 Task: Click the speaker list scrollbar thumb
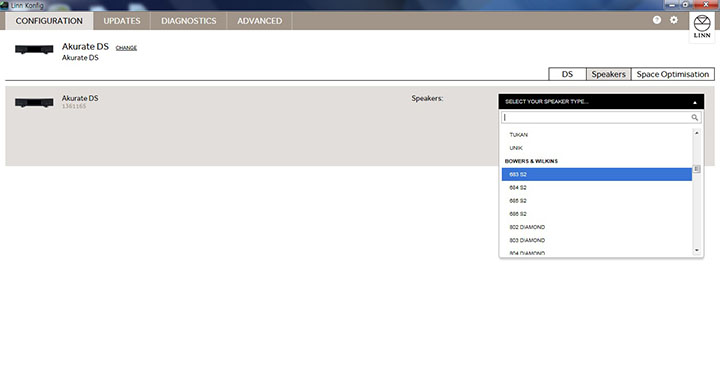pos(697,169)
